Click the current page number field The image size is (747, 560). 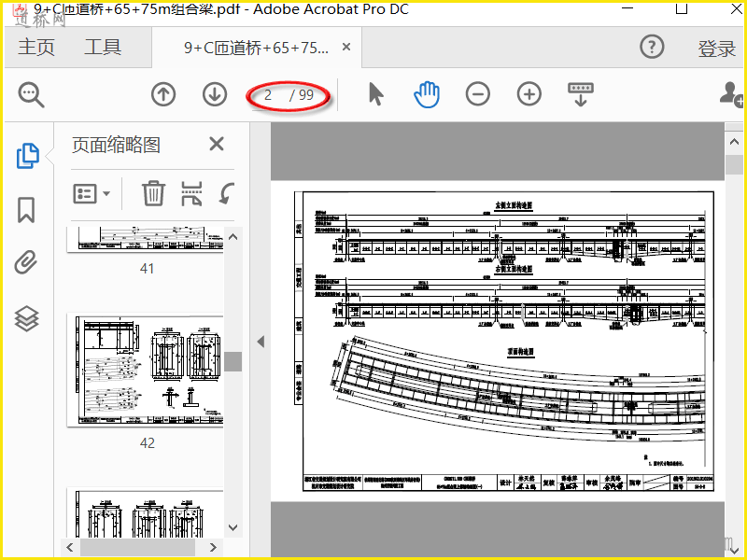pos(269,95)
